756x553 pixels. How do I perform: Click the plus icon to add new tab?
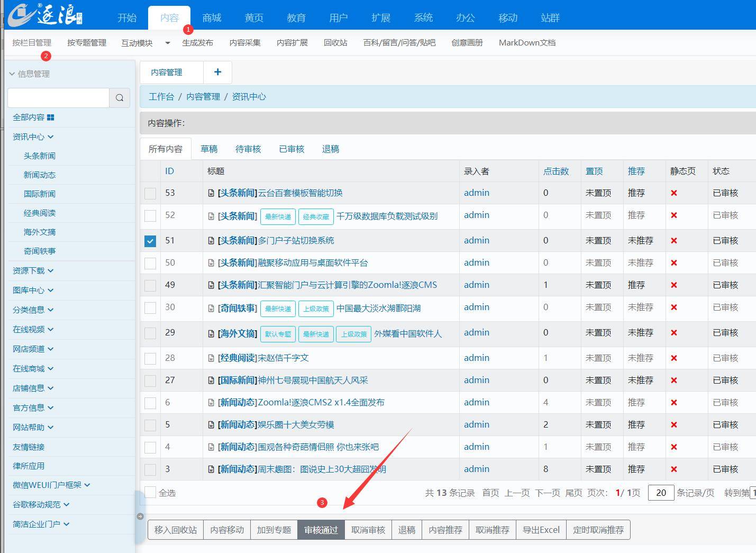tap(217, 72)
